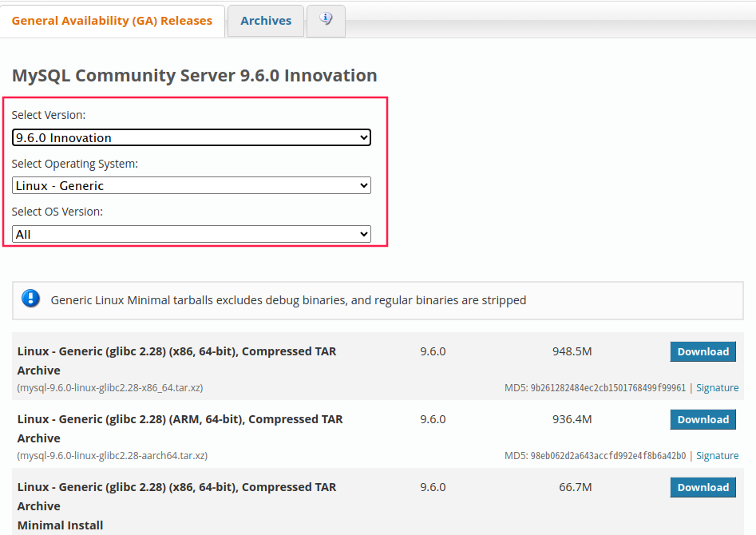
Task: Select MD5 hash 98eb062d2a643accfd992e4f8b6a42b0
Action: point(608,456)
